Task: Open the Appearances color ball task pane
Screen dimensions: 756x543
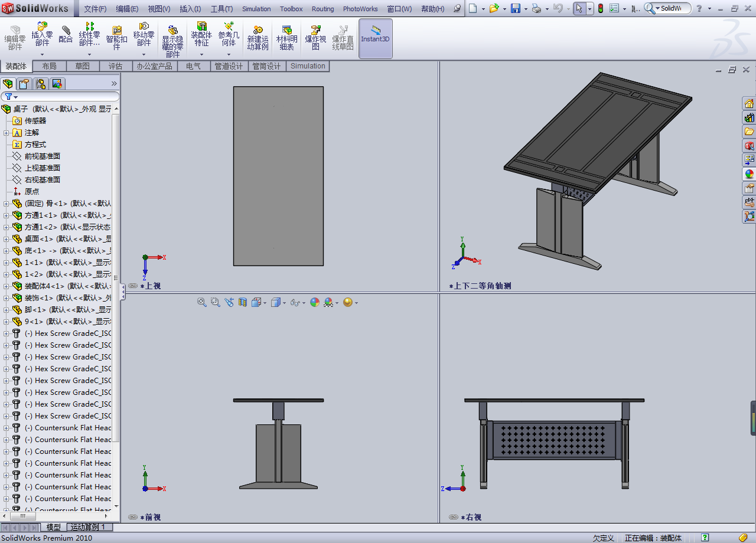Action: [749, 174]
